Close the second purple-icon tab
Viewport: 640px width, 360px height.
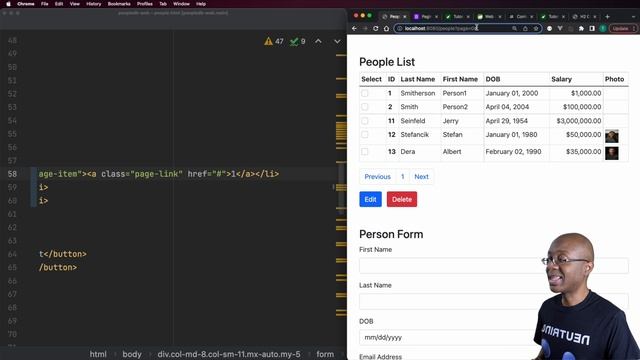coord(436,17)
